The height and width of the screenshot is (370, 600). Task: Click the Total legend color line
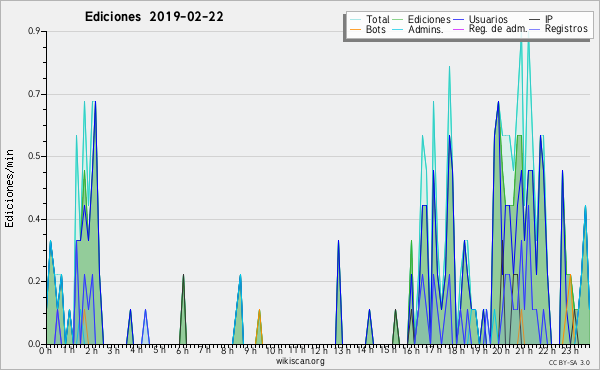[x=355, y=20]
